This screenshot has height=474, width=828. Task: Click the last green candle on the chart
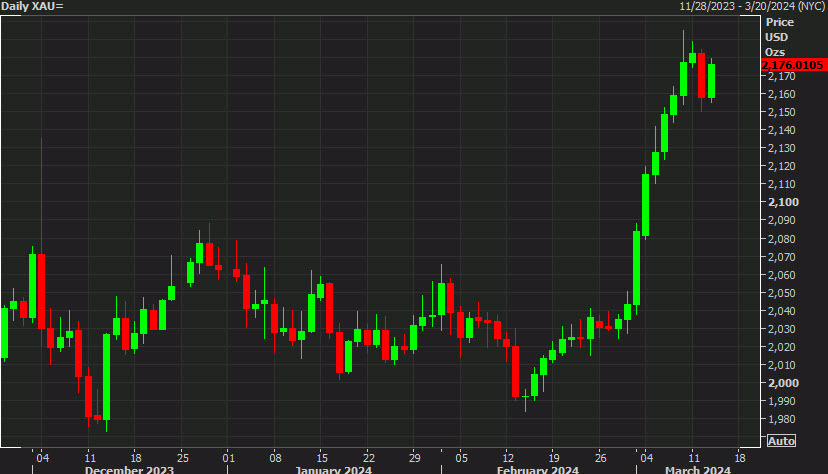coord(711,81)
